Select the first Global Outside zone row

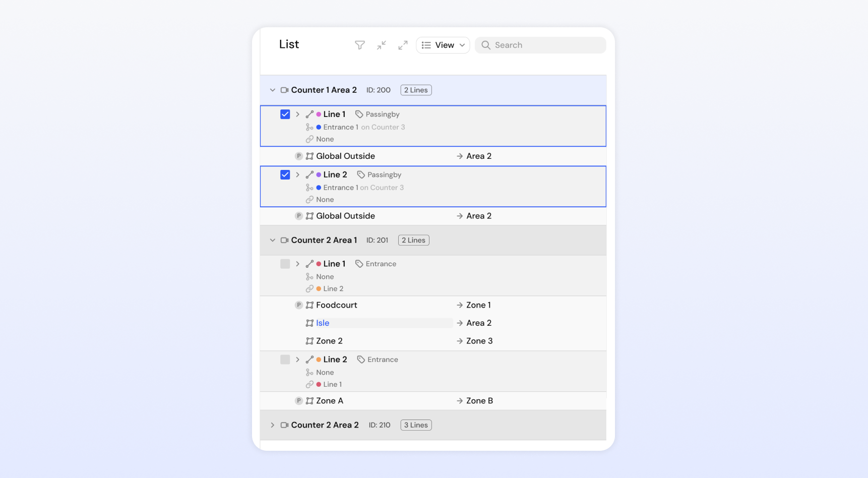tap(433, 156)
